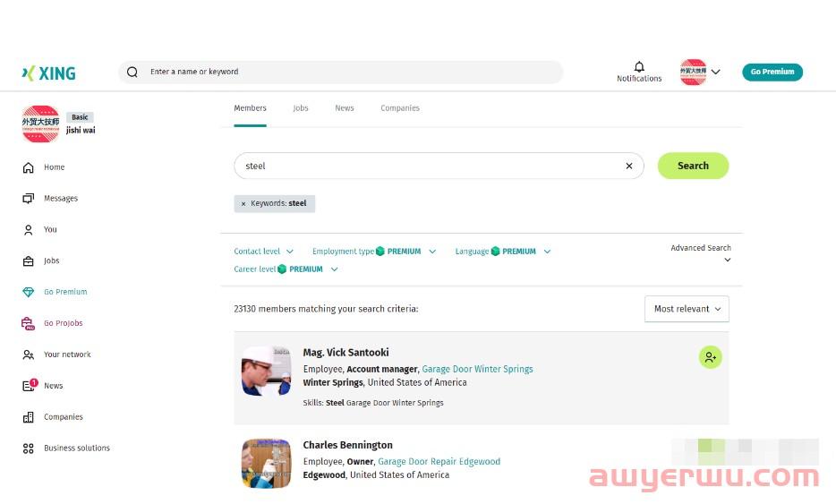Click the 23130 members matching text
The height and width of the screenshot is (504, 836).
pos(326,309)
